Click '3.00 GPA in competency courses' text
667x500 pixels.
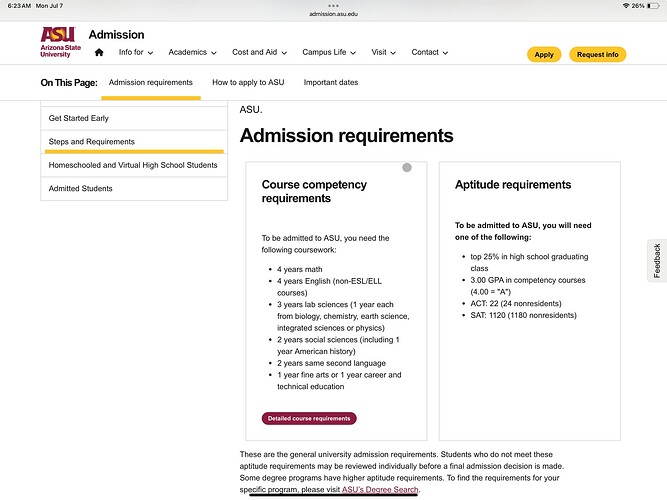click(x=527, y=280)
